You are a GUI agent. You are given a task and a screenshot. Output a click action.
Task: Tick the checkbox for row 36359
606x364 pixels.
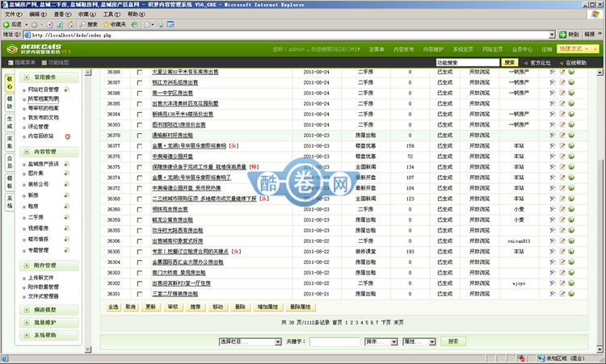[x=140, y=220]
